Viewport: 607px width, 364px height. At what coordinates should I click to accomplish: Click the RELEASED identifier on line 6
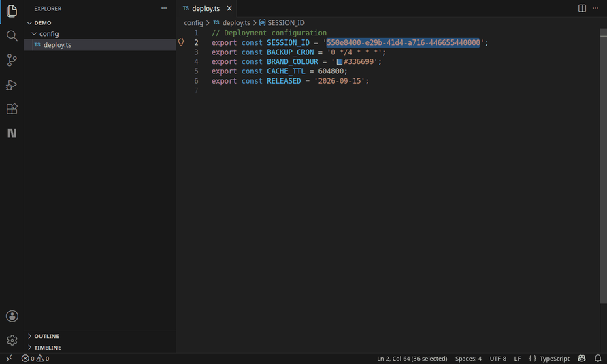click(x=284, y=81)
